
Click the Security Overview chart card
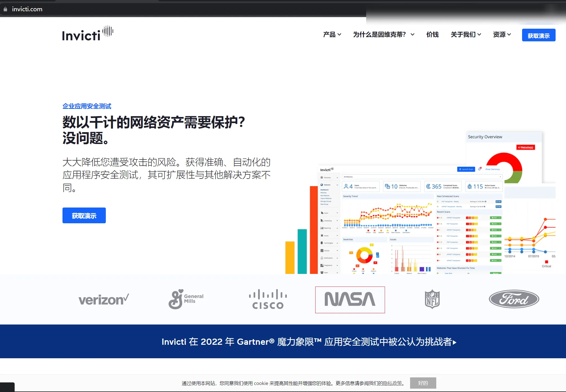click(x=504, y=157)
